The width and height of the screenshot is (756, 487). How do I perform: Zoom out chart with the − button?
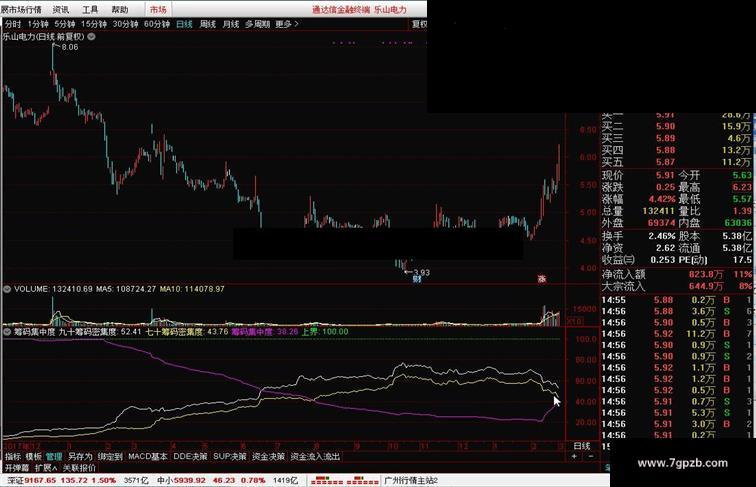pos(591,456)
